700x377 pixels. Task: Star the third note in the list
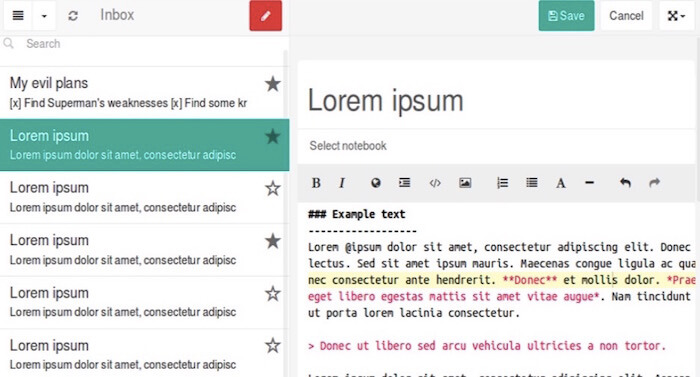[273, 188]
